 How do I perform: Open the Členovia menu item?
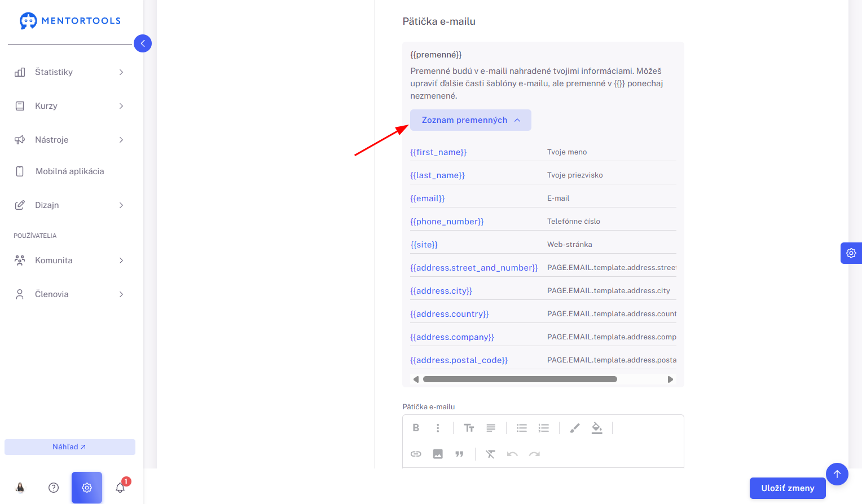69,294
